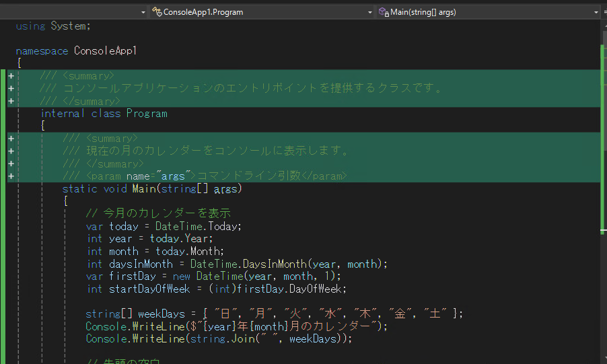
Task: Click the weekDays array variable declaration
Action: point(160,314)
